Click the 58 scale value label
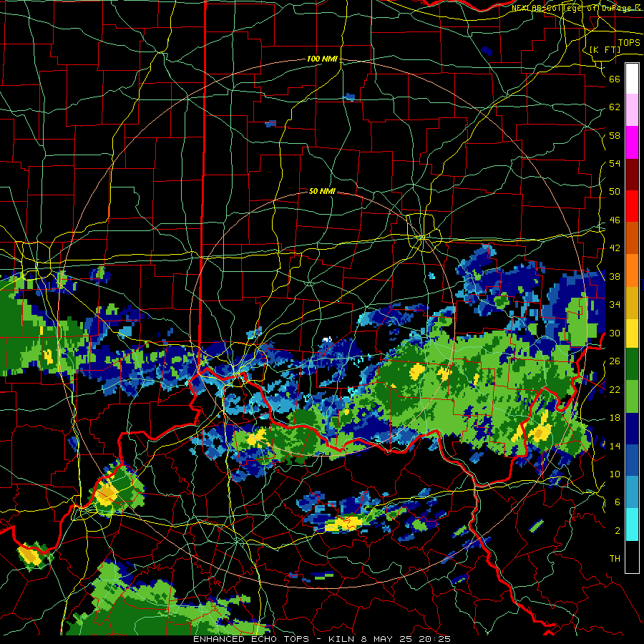 pos(615,135)
